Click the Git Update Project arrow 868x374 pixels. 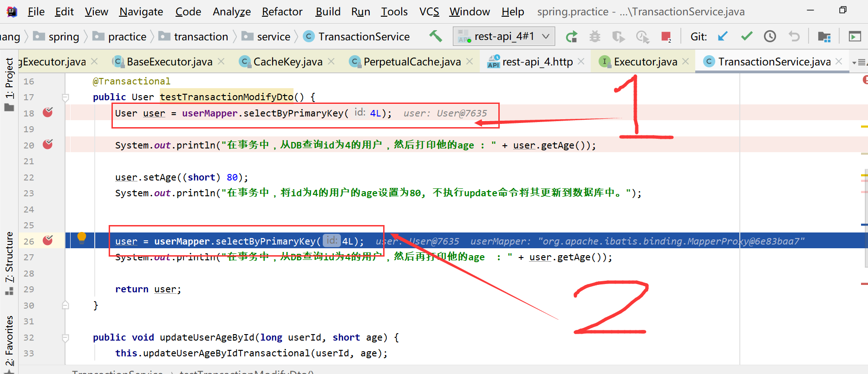(x=723, y=36)
